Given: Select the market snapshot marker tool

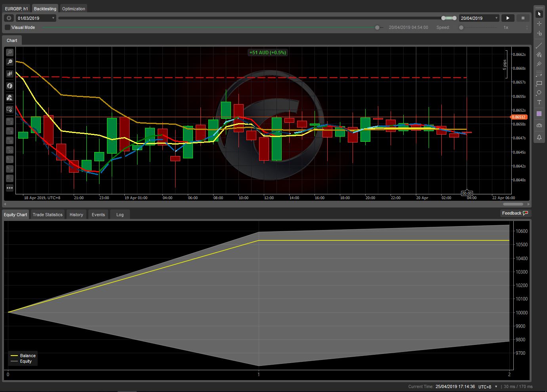Looking at the screenshot, I should click(x=539, y=33).
